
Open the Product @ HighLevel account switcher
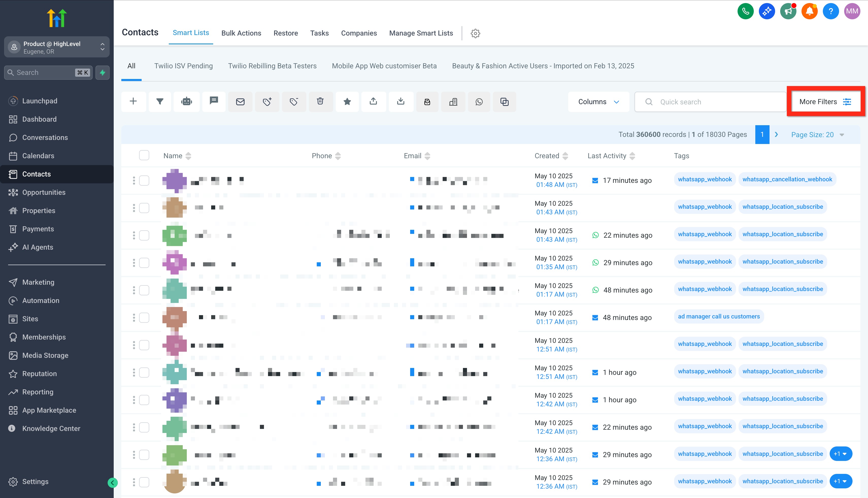coord(57,47)
